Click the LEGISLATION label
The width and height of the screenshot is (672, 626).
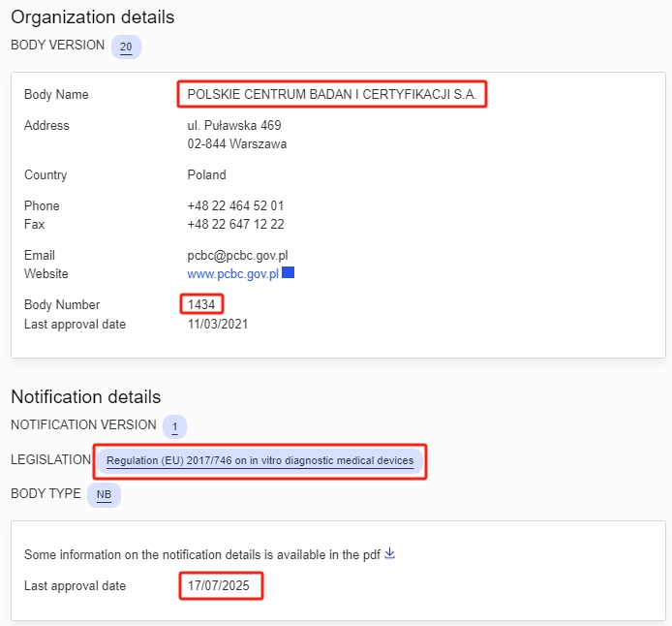pos(51,459)
